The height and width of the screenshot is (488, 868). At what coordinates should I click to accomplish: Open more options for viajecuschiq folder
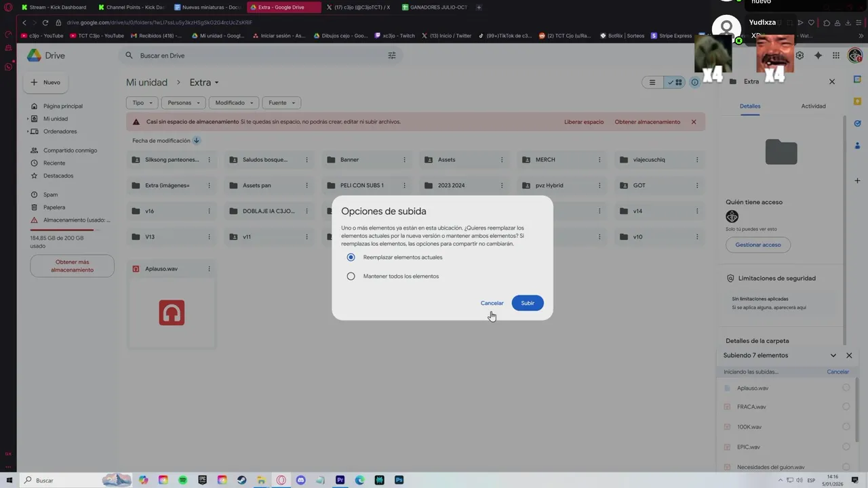tap(697, 160)
